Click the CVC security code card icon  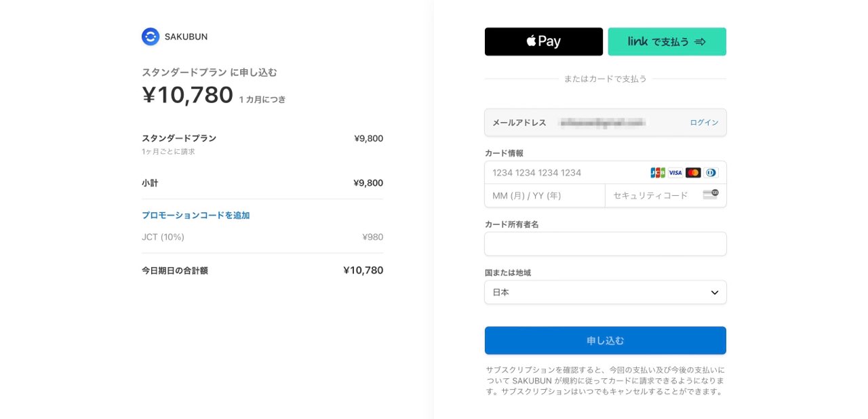coord(710,195)
